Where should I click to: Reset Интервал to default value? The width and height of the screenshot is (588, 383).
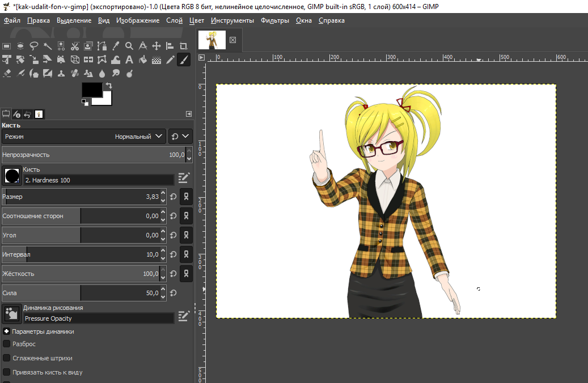(x=174, y=254)
